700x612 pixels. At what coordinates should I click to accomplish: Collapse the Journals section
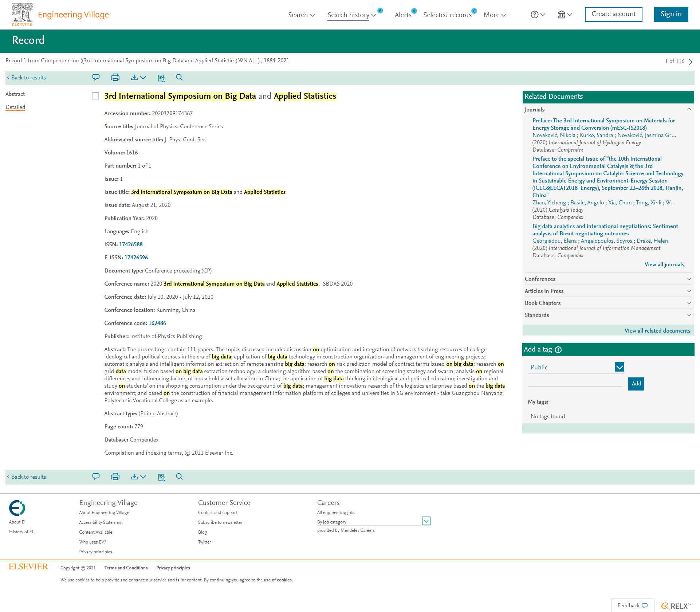click(608, 110)
